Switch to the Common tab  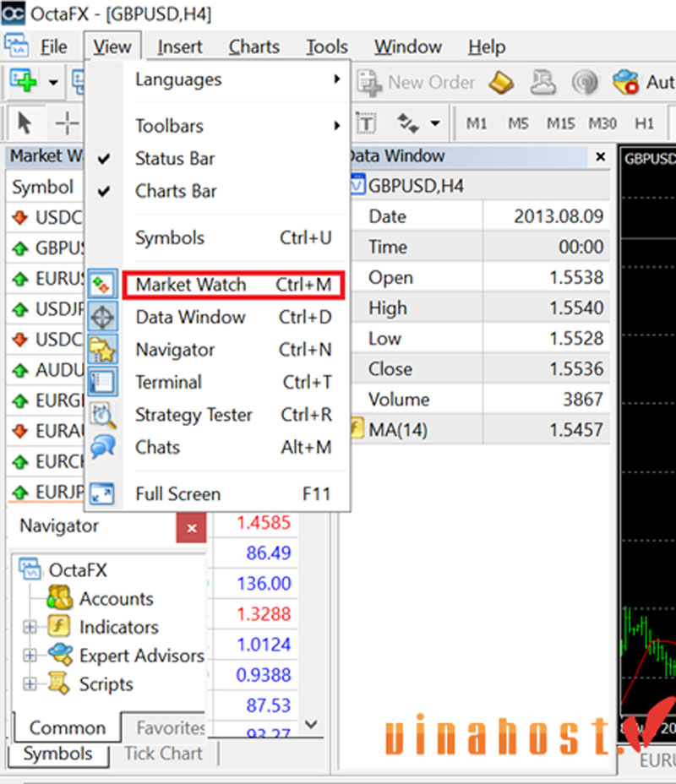[x=68, y=728]
